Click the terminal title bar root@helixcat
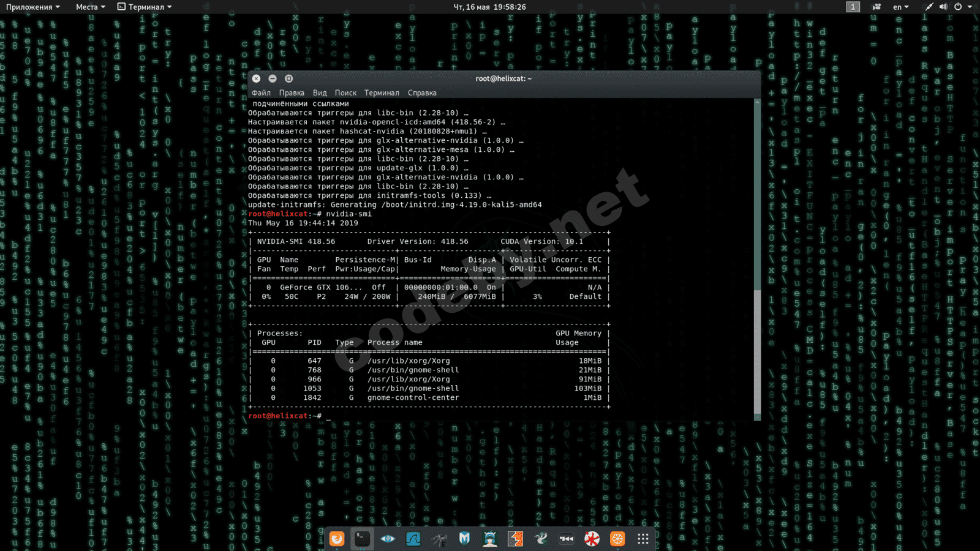Image resolution: width=980 pixels, height=551 pixels. point(503,78)
